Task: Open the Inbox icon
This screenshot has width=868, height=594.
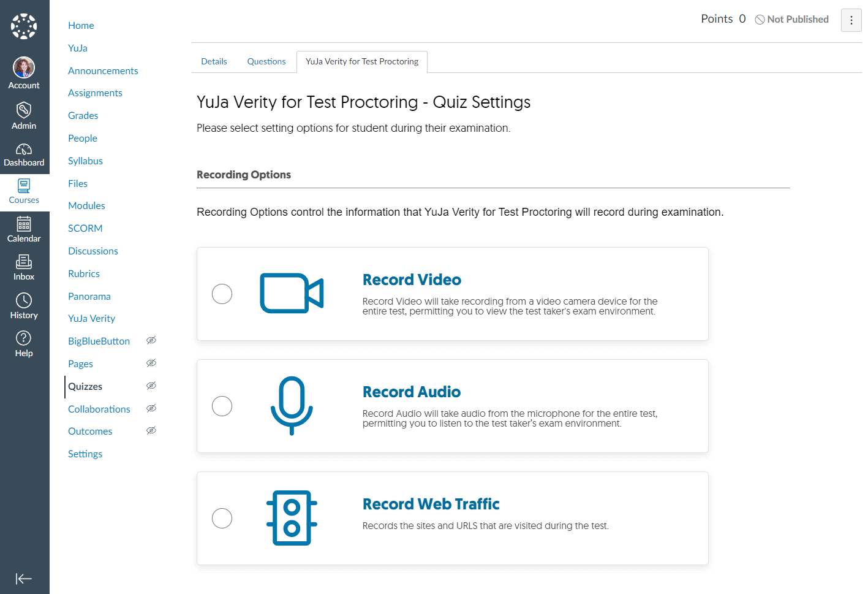Action: [24, 262]
